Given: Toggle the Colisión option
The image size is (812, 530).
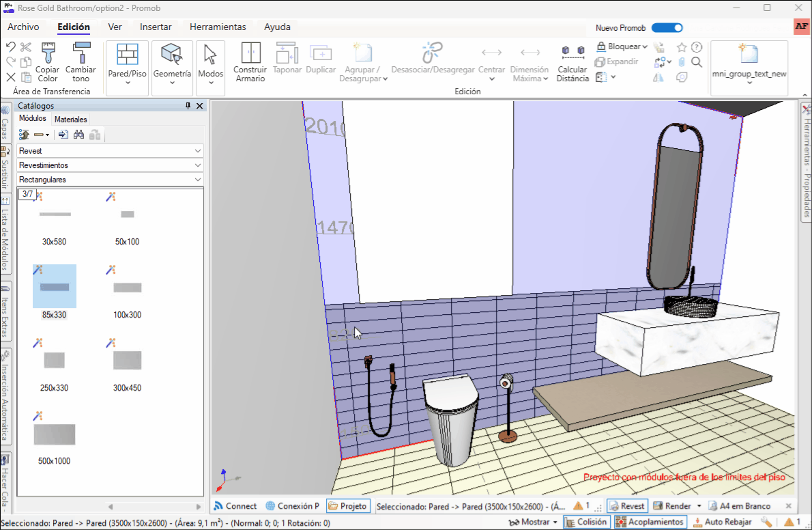Looking at the screenshot, I should 585,522.
